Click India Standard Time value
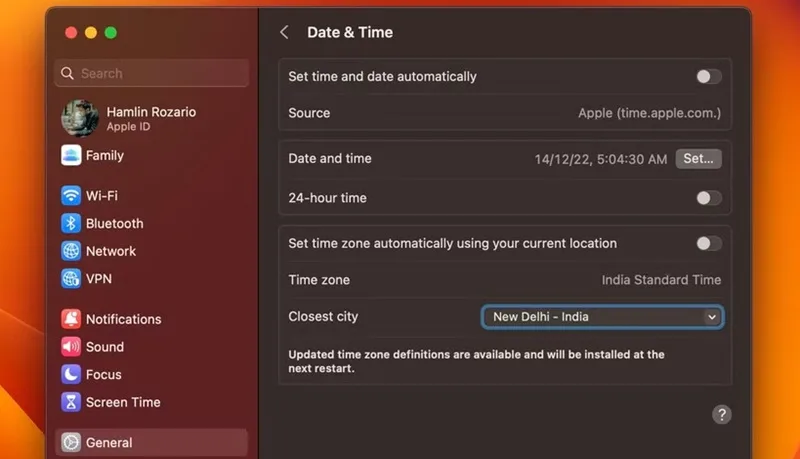Screen dimensions: 800x459 click(661, 279)
